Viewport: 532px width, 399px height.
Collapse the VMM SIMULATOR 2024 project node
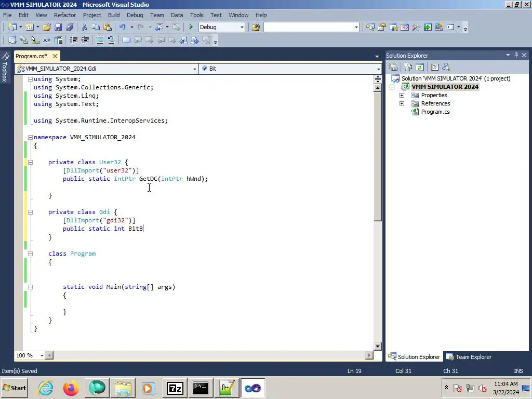click(392, 87)
